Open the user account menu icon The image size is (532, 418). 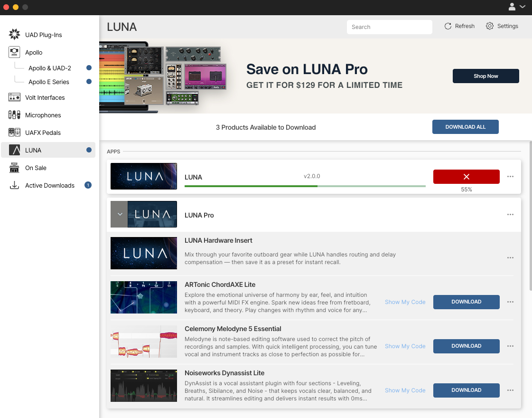pyautogui.click(x=512, y=7)
